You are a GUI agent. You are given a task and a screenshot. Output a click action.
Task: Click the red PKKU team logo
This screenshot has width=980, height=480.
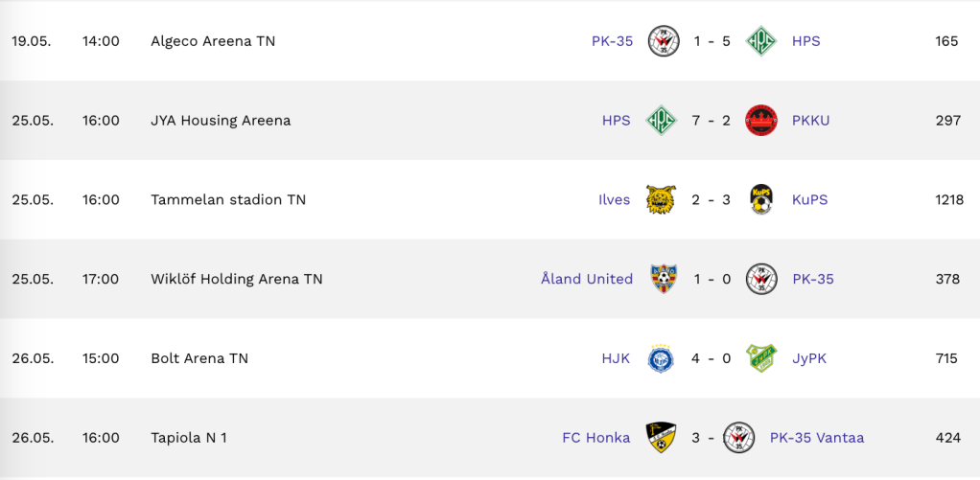(761, 121)
